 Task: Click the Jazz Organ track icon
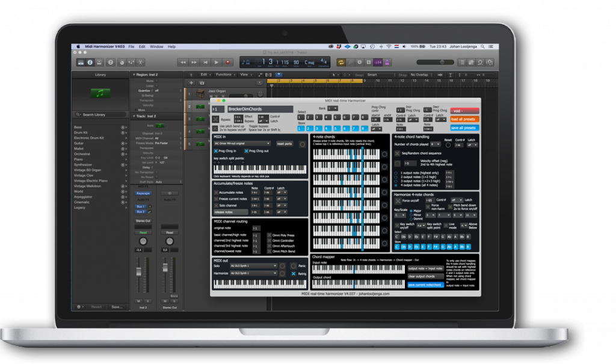(x=200, y=93)
